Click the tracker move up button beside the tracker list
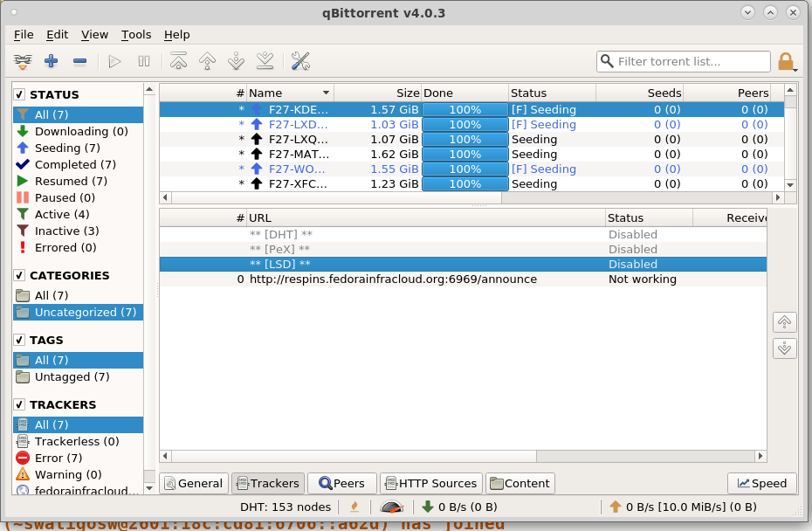This screenshot has height=531, width=812. pos(785,322)
